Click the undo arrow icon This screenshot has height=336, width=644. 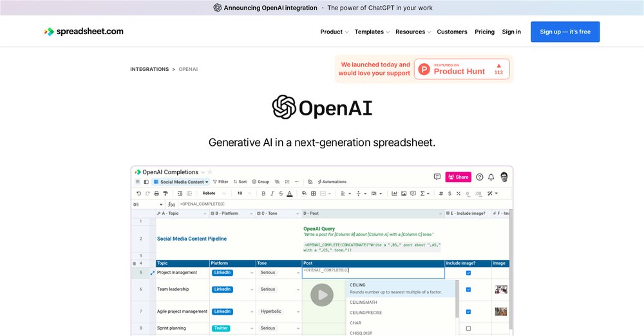(x=138, y=193)
